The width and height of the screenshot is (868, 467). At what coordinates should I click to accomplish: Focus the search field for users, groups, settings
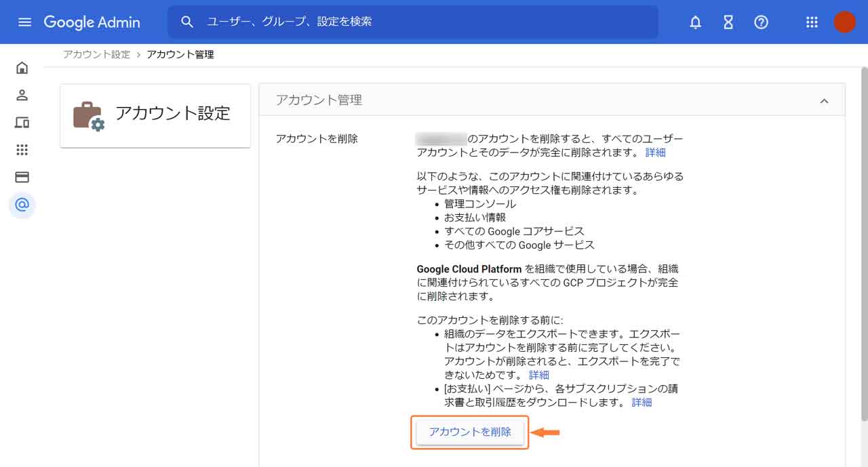(413, 22)
